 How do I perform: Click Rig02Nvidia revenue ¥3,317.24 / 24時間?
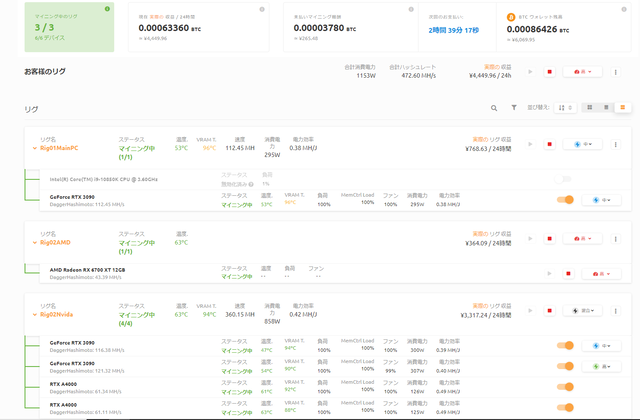tap(486, 315)
